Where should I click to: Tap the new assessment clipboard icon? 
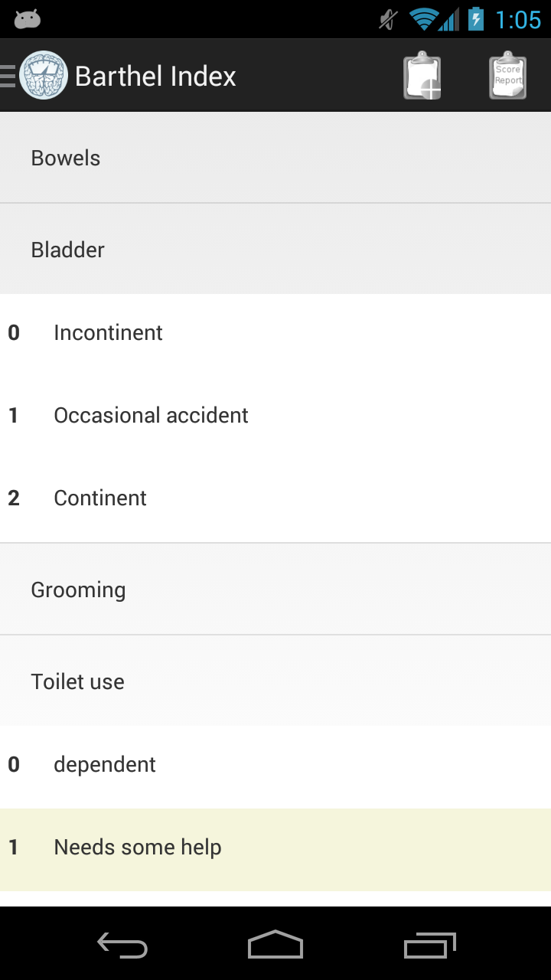(422, 76)
